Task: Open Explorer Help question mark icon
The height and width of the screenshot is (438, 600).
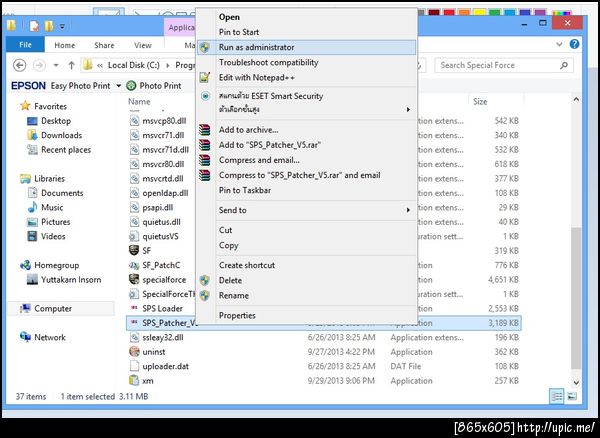Action: pos(574,44)
